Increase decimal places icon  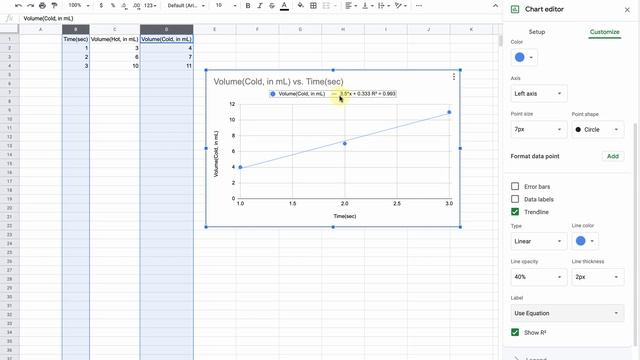pyautogui.click(x=136, y=6)
